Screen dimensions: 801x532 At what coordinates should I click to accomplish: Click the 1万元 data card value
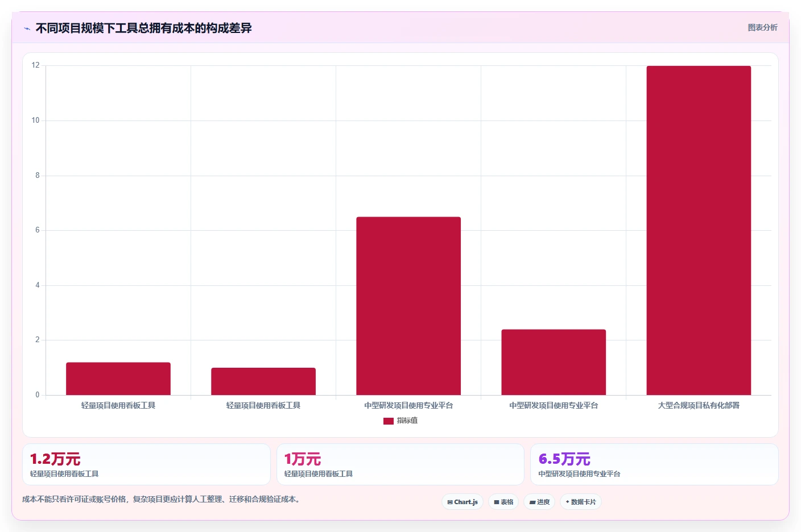click(x=303, y=459)
